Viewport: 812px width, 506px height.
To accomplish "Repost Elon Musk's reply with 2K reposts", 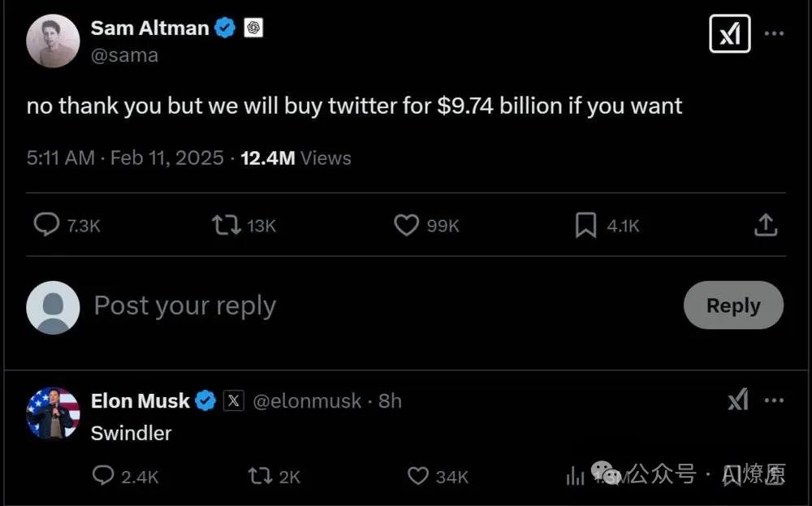I will 260,475.
